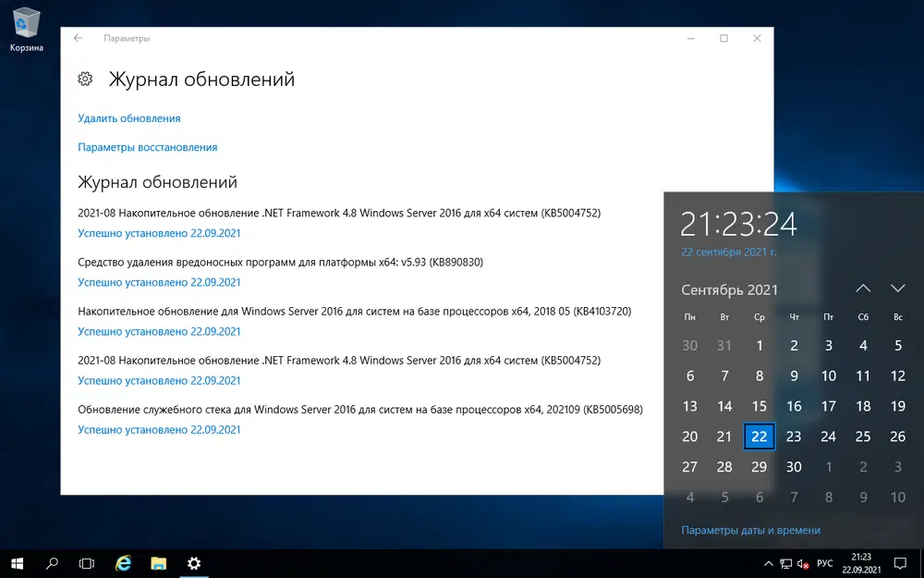Select day 15 in calendar
924x578 pixels.
point(759,406)
